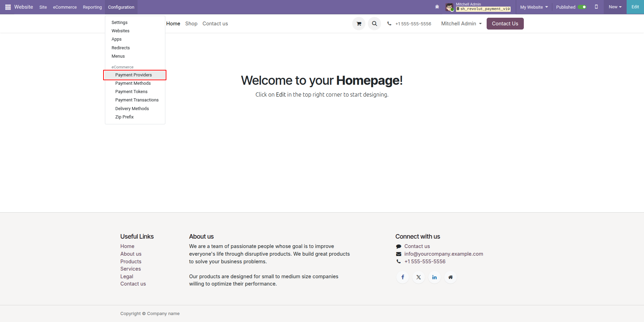Open Zip Prefix menu entry
This screenshot has width=644, height=322.
tap(135, 117)
